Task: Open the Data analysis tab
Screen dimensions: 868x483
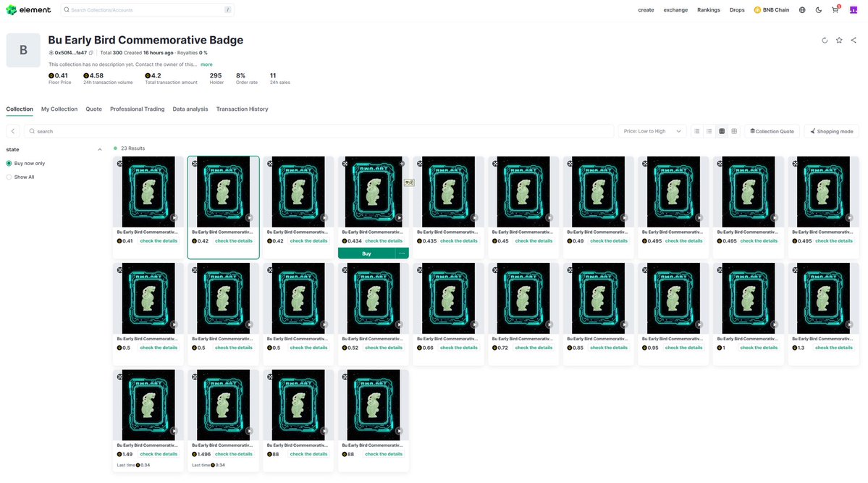Action: 190,109
